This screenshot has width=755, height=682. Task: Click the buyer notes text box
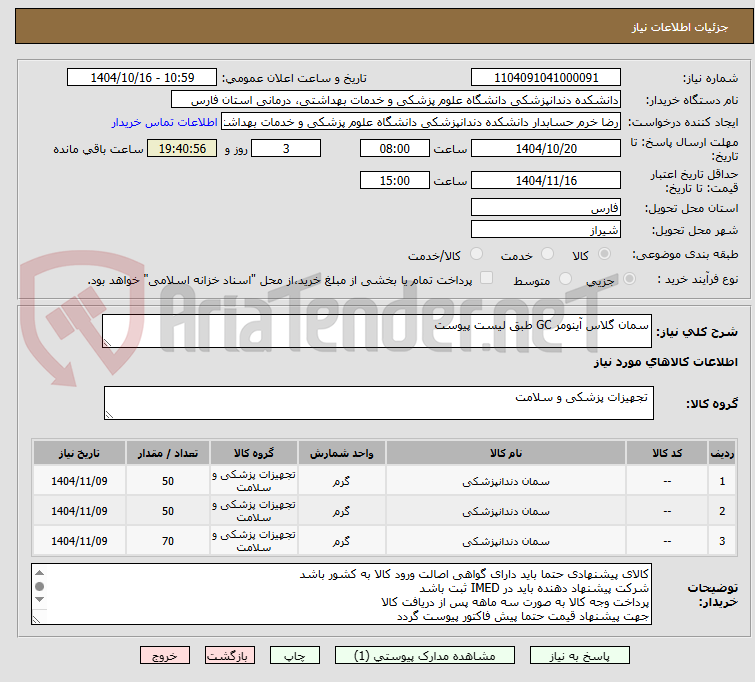341,594
